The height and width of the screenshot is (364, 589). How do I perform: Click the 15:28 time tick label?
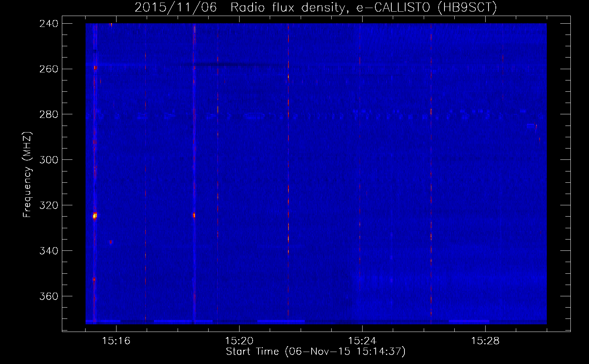click(x=485, y=341)
